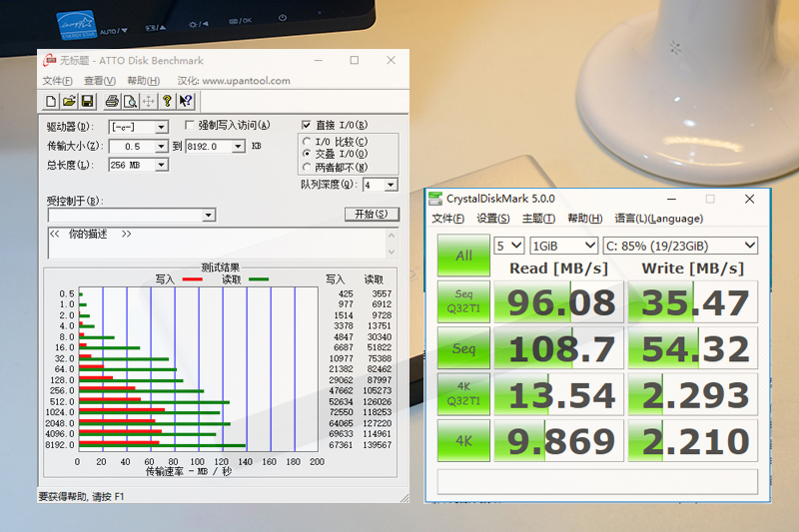Click the 4K Q32T1 write value 2.293

click(693, 394)
